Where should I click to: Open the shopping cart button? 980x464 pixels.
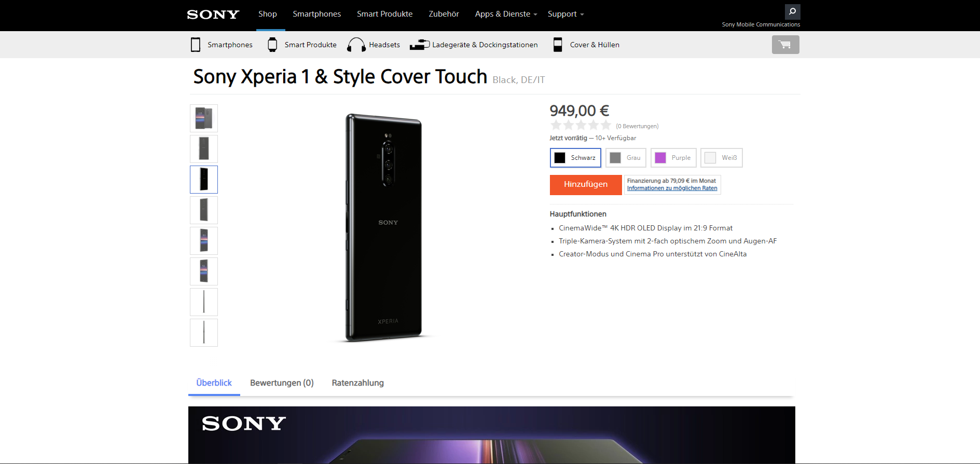coord(785,45)
